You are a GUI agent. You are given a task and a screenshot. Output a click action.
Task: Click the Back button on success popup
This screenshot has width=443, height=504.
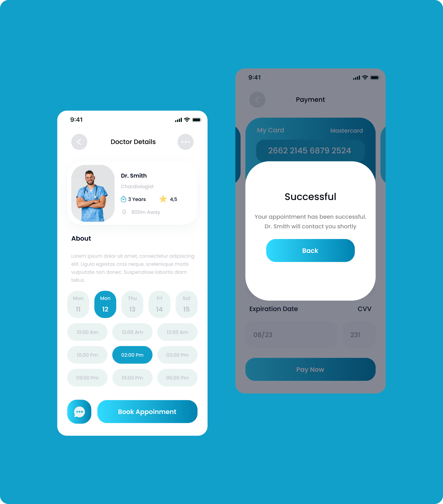[310, 251]
